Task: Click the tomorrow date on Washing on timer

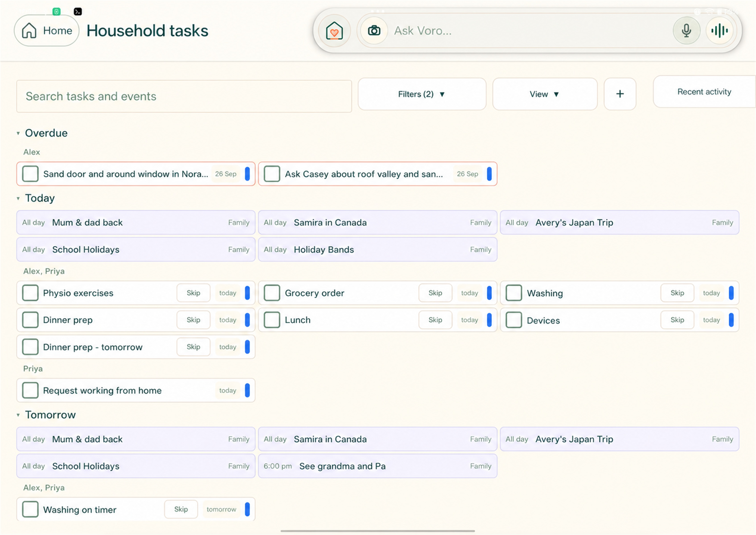Action: [x=221, y=509]
